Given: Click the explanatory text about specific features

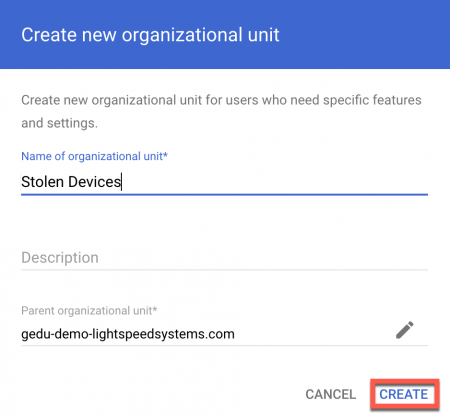Looking at the screenshot, I should 221,112.
